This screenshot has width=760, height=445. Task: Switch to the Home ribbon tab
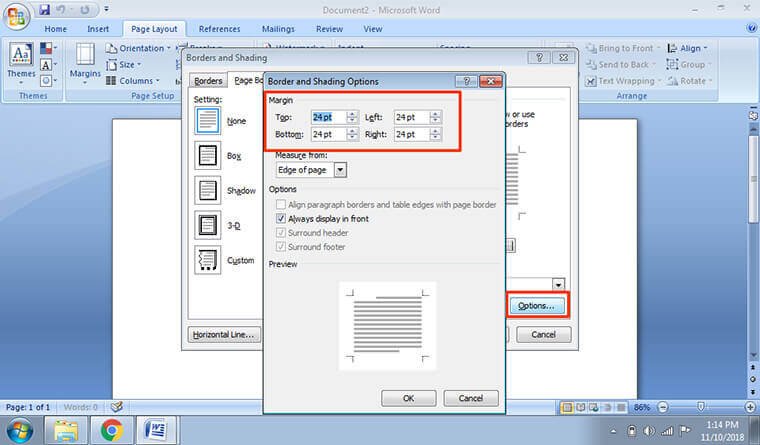tap(56, 29)
